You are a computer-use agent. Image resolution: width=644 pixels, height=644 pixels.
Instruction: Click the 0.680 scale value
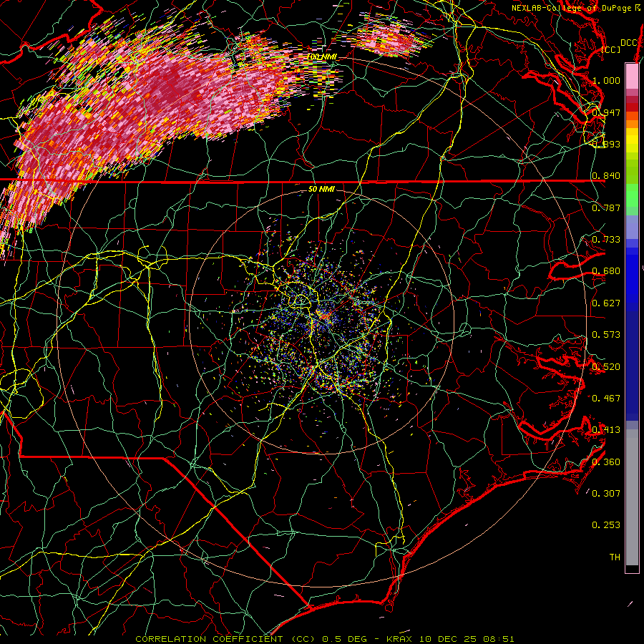point(606,271)
